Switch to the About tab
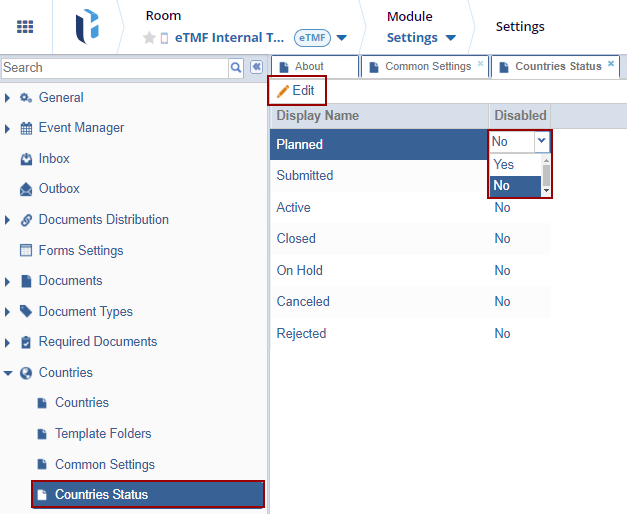 click(309, 67)
